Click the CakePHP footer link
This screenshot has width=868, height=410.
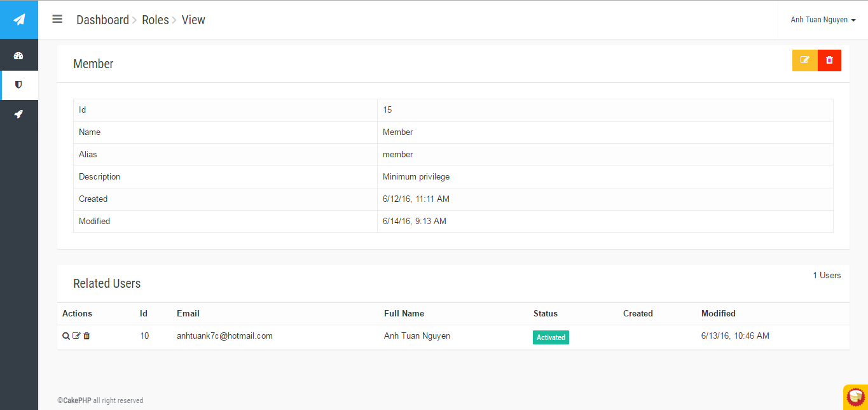tap(77, 400)
